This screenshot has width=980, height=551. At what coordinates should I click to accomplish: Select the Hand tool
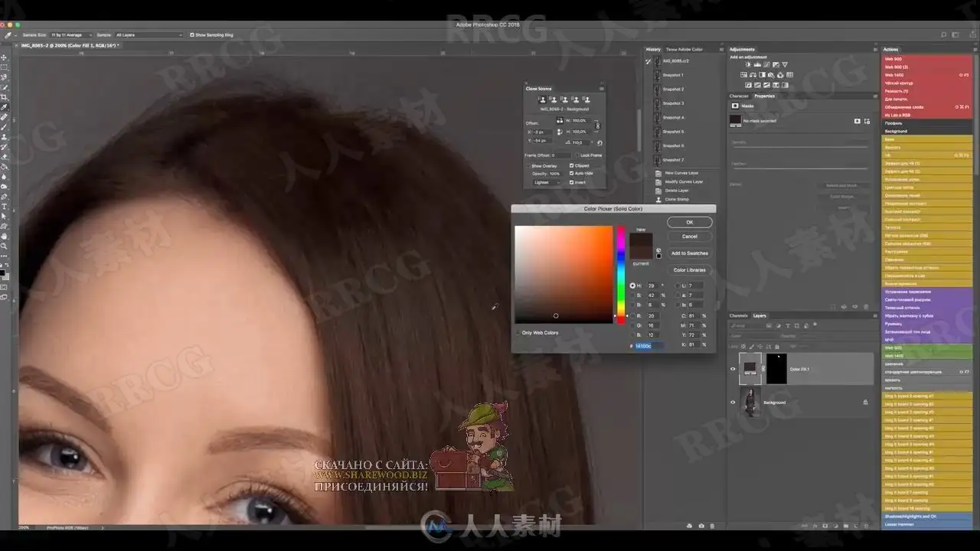(4, 236)
